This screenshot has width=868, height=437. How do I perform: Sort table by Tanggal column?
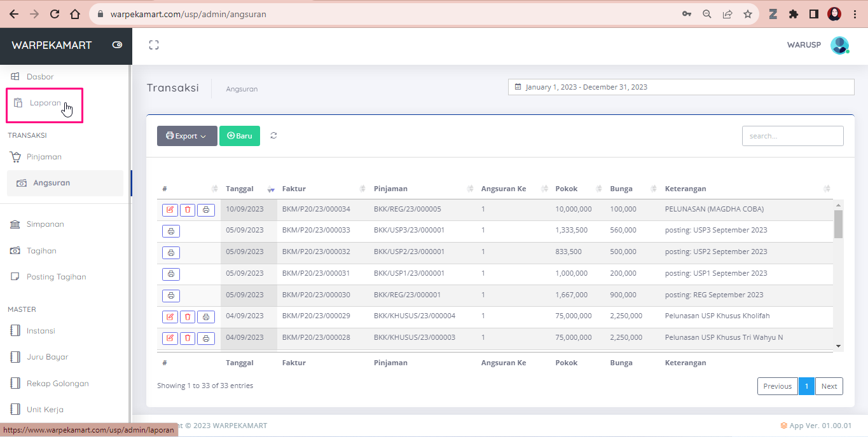tap(249, 189)
